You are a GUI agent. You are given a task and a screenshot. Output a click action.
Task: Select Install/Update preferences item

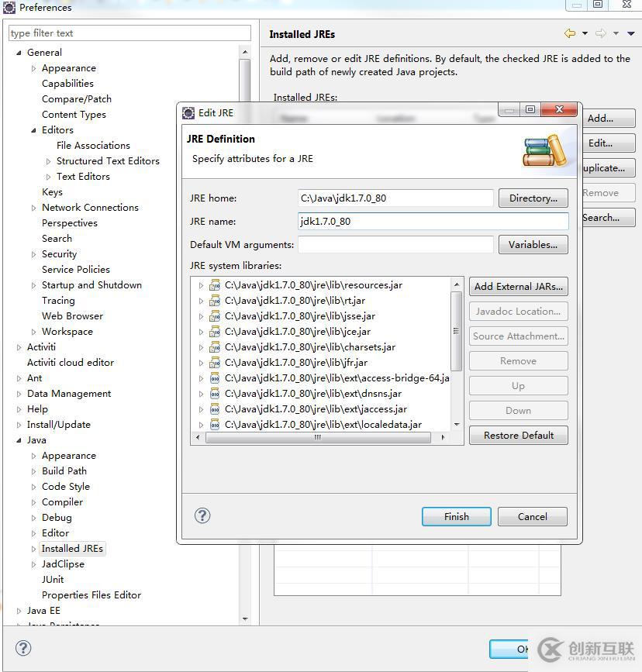[x=59, y=424]
